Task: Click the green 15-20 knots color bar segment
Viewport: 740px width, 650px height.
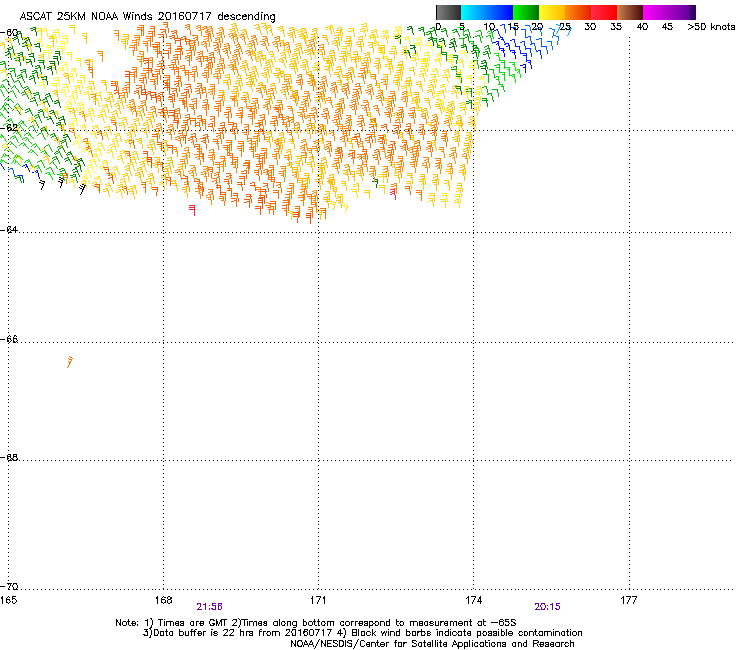Action: 526,12
